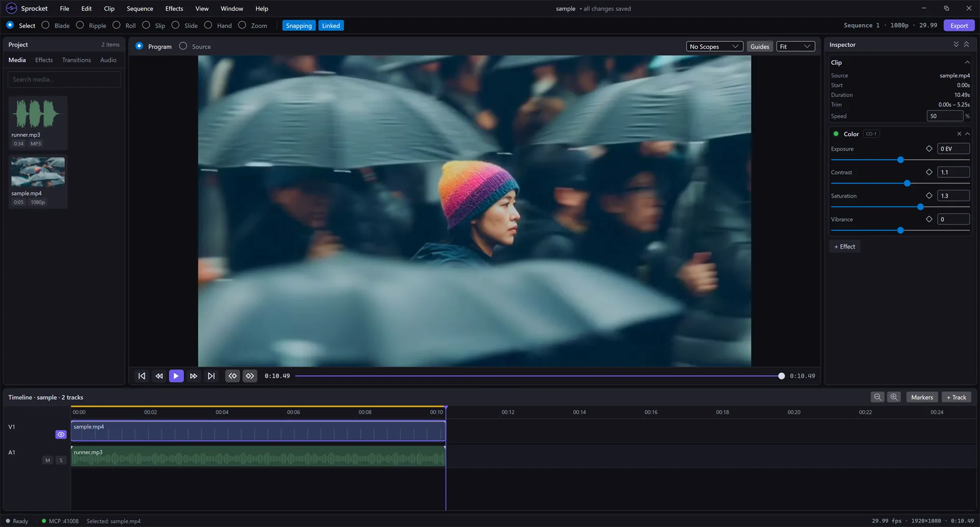This screenshot has height=527, width=980.
Task: Rewind playback in the program monitor
Action: tap(159, 376)
